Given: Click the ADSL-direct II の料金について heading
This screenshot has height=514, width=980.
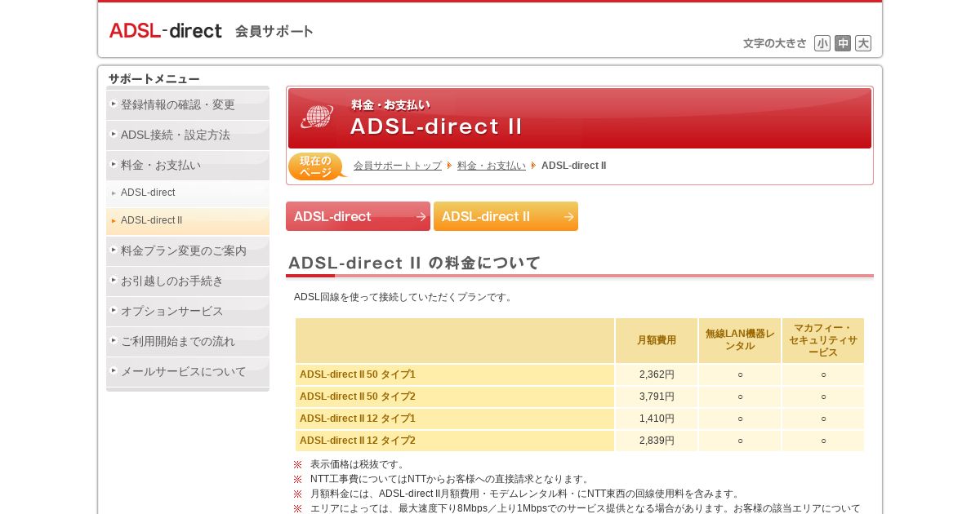Looking at the screenshot, I should click(x=414, y=263).
